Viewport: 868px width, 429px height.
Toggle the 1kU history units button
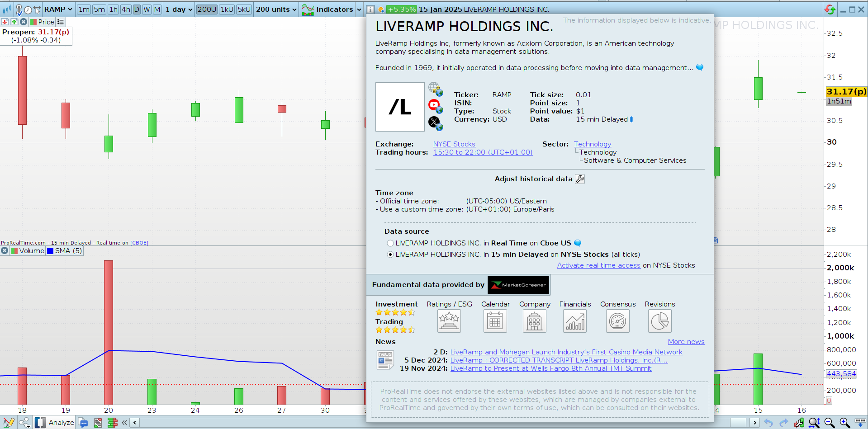227,9
